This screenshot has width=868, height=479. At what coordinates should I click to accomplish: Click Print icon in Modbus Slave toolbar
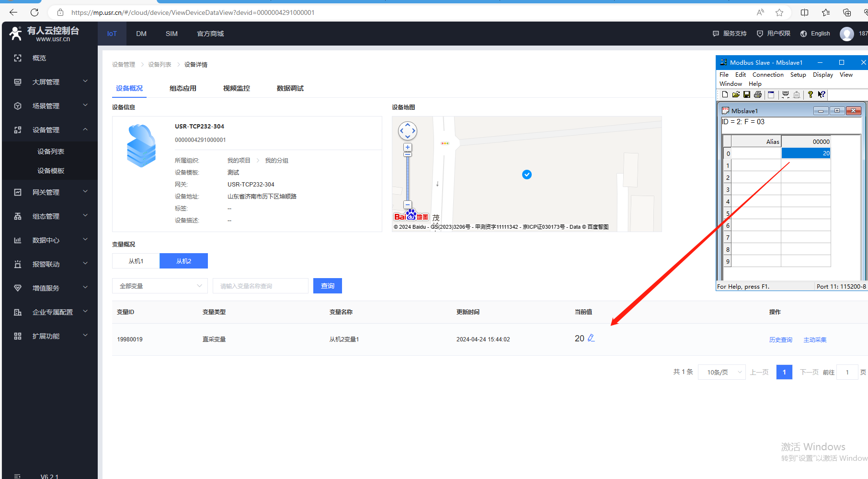[x=758, y=94]
